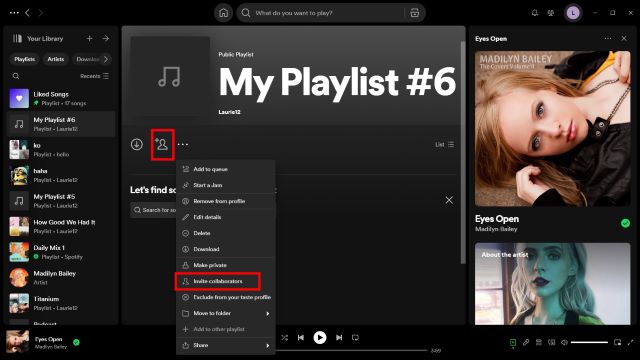Open the Browse icon in search bar

[414, 13]
